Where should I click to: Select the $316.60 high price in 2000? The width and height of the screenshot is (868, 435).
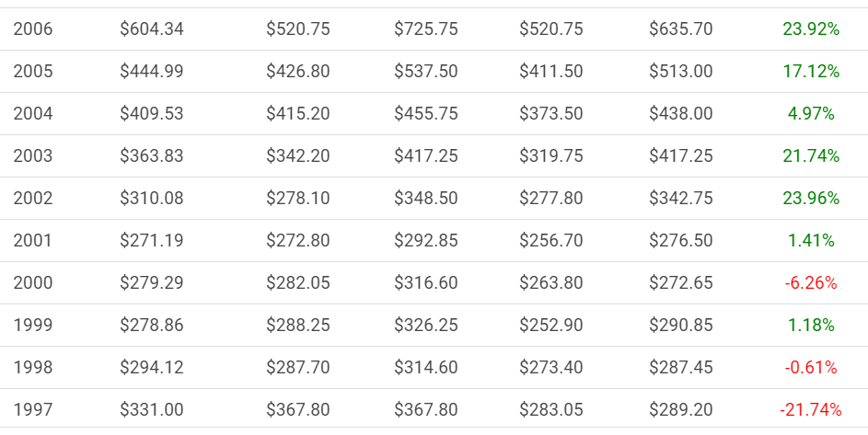click(425, 283)
